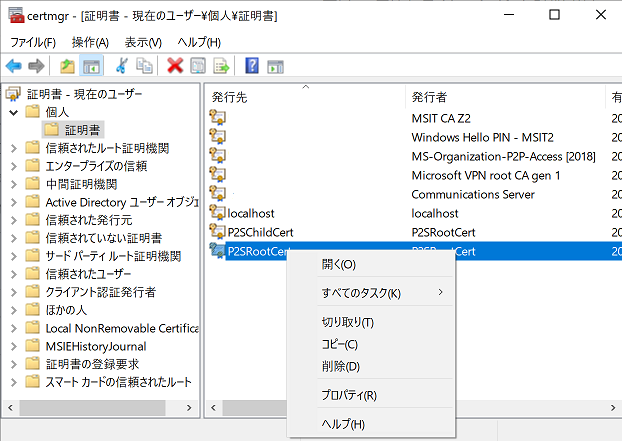622x441 pixels.
Task: Select Local NonRemovable Certificates tree item
Action: click(x=122, y=328)
